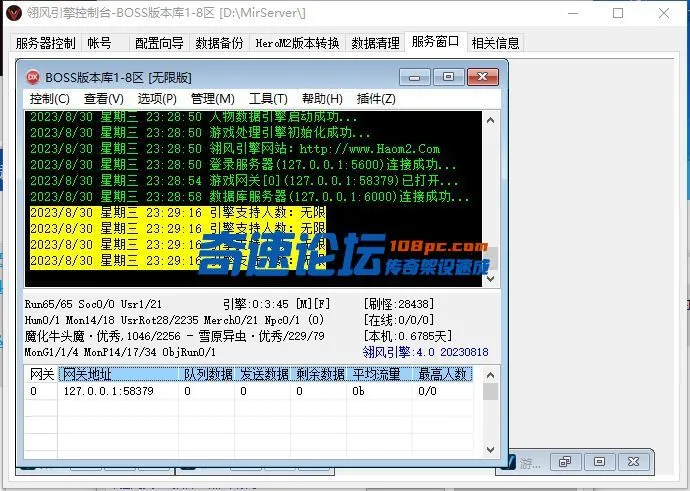
Task: Restore the minimized 游... child window
Action: pyautogui.click(x=565, y=462)
